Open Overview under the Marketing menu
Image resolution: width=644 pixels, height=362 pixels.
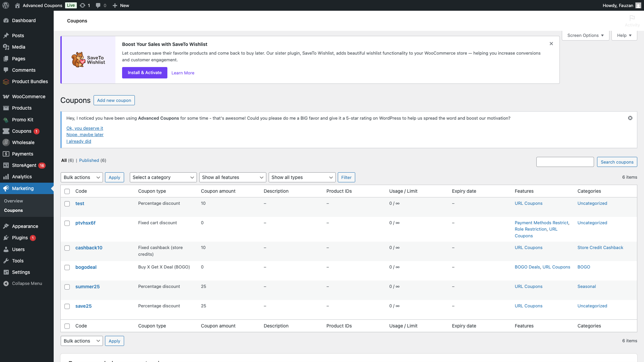13,201
